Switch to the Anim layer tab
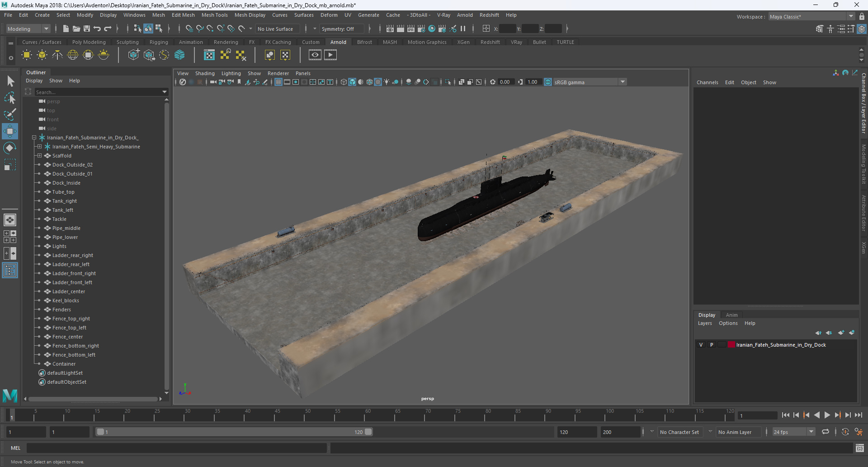This screenshot has width=868, height=467. (x=731, y=315)
